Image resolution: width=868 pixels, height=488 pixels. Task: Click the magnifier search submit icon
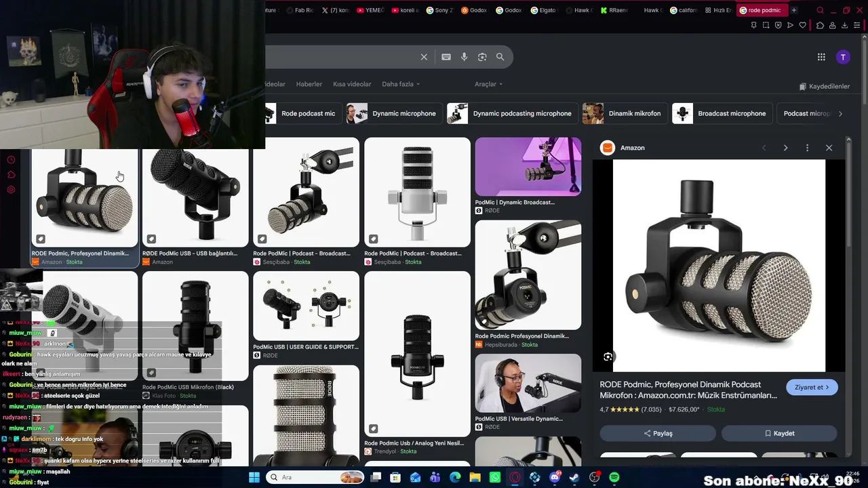point(500,57)
